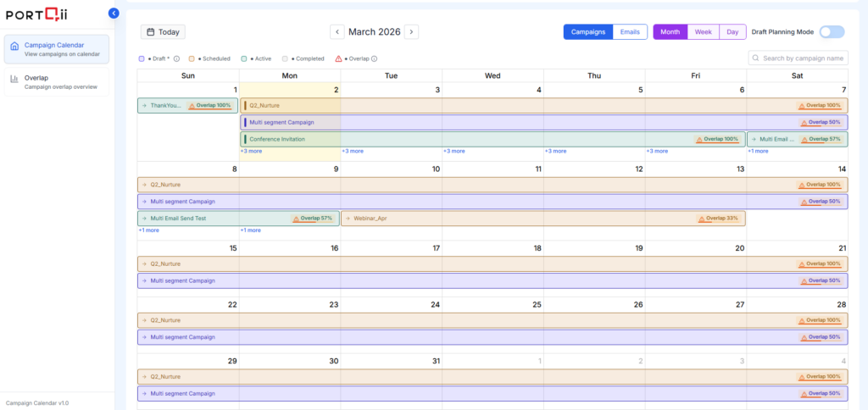Image resolution: width=868 pixels, height=410 pixels.
Task: Expand '+1 more' campaigns under Saturday 7
Action: click(758, 152)
